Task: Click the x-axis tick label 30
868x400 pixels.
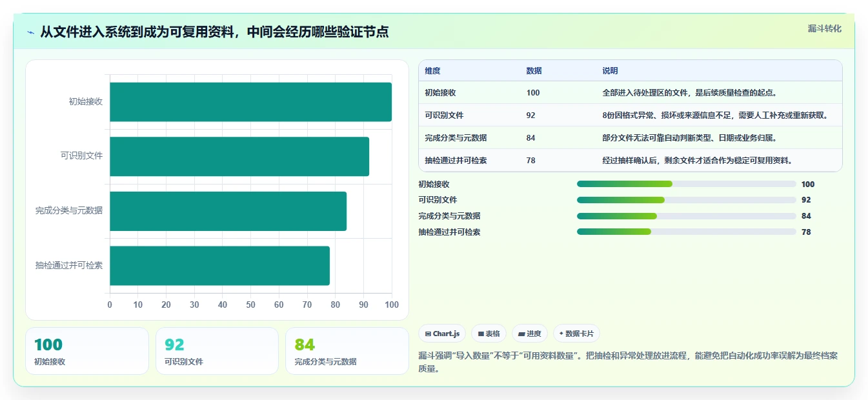Action: (194, 305)
